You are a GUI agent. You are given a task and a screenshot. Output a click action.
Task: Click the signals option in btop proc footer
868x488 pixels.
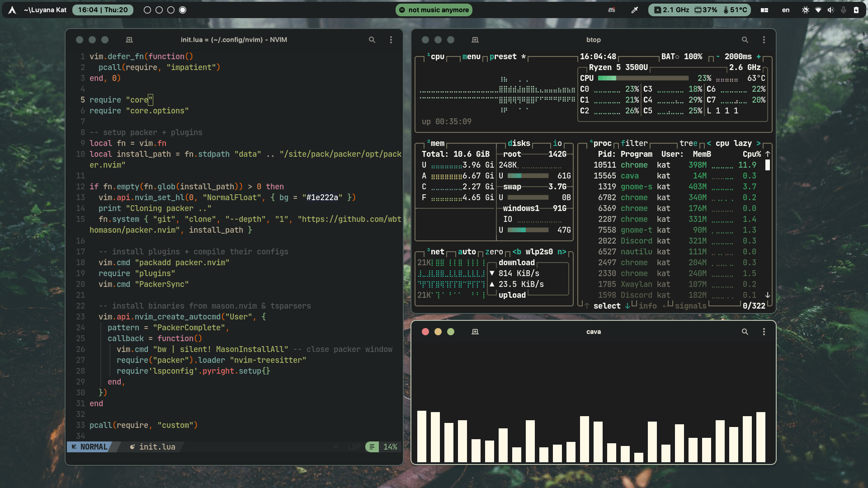pos(691,306)
